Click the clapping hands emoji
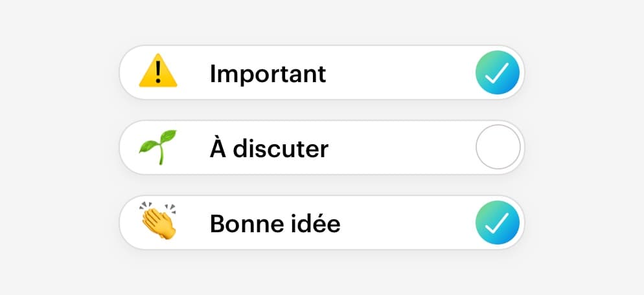This screenshot has width=644, height=295. click(x=158, y=221)
